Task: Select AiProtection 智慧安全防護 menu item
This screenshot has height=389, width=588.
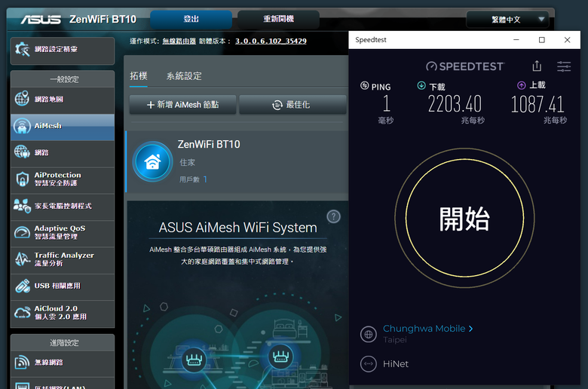Action: click(63, 180)
